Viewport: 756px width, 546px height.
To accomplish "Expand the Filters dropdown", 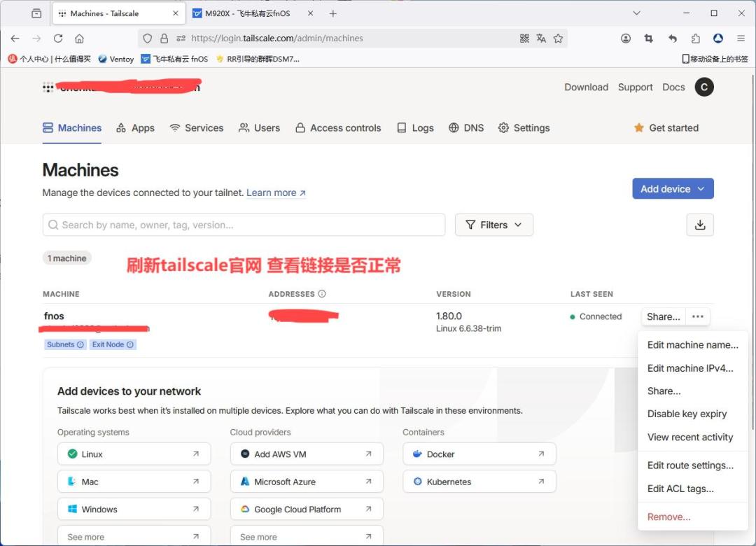I will [x=493, y=225].
